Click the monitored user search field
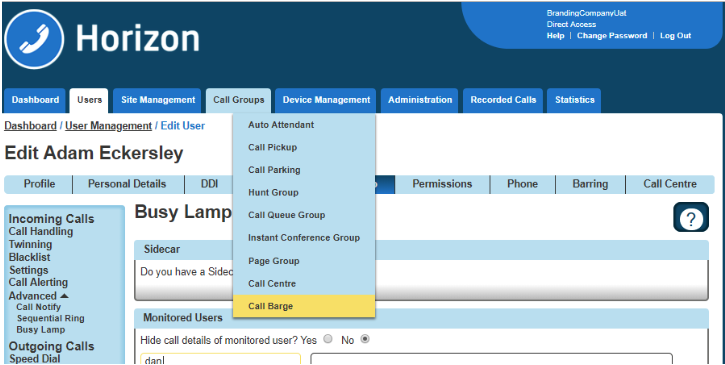The height and width of the screenshot is (365, 725). 221,359
